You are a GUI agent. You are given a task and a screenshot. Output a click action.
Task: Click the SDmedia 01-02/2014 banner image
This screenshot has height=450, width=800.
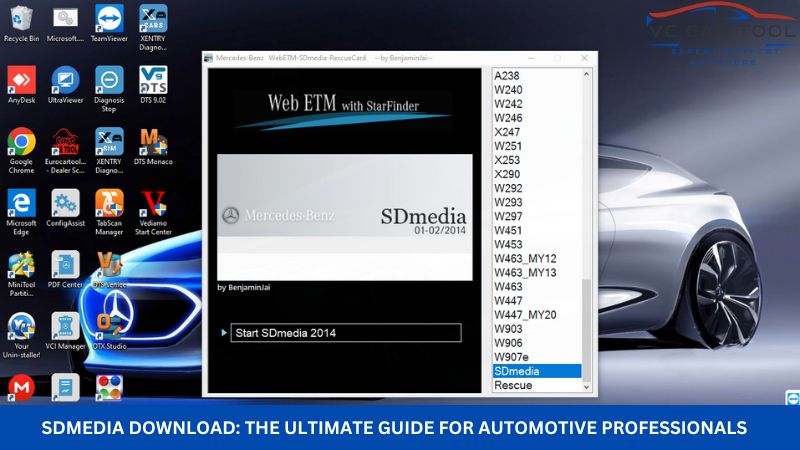click(345, 217)
